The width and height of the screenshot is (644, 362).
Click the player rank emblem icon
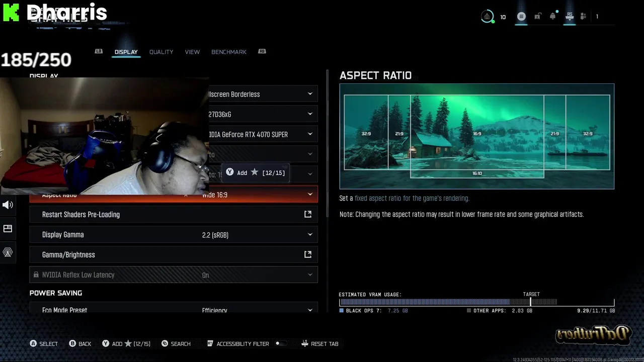click(487, 17)
